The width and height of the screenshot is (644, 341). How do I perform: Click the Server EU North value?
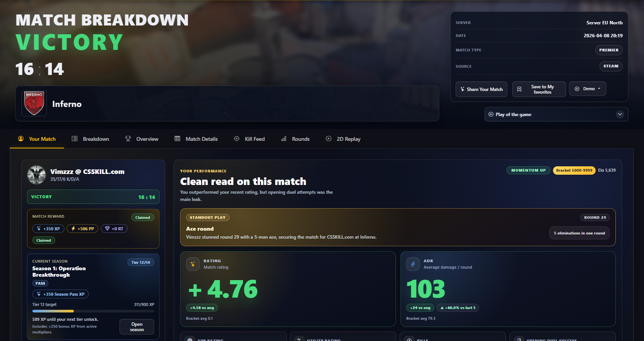coord(604,22)
